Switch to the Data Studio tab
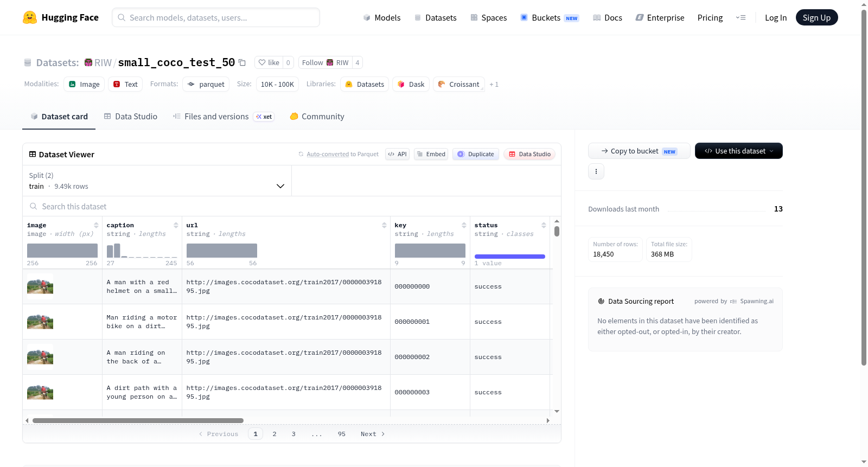This screenshot has height=467, width=868. coord(131,116)
